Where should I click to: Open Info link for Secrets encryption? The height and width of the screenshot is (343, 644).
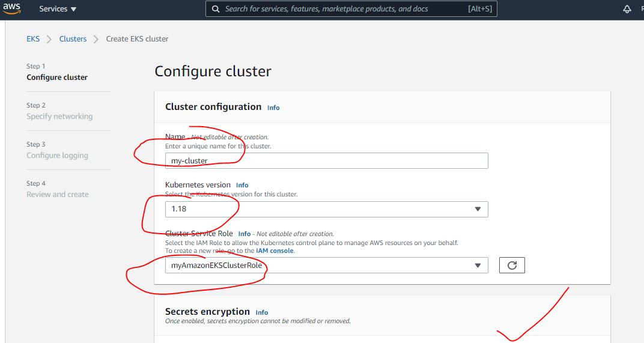point(262,312)
